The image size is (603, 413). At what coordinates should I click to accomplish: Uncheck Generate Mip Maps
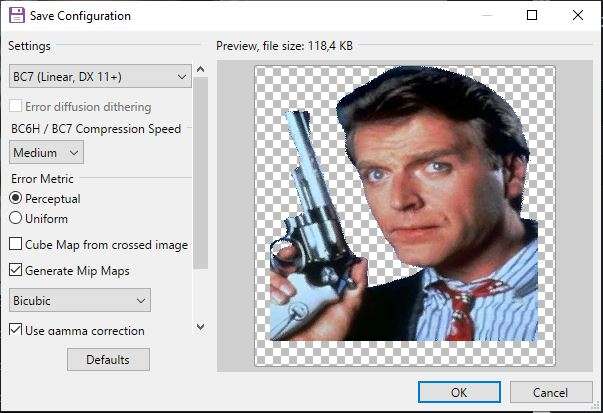(15, 270)
